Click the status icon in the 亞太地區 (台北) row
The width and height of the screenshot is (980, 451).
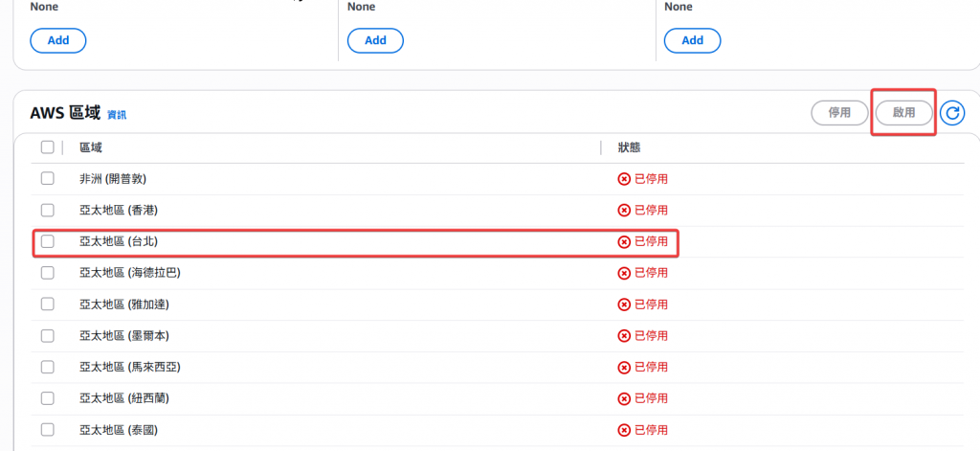624,241
